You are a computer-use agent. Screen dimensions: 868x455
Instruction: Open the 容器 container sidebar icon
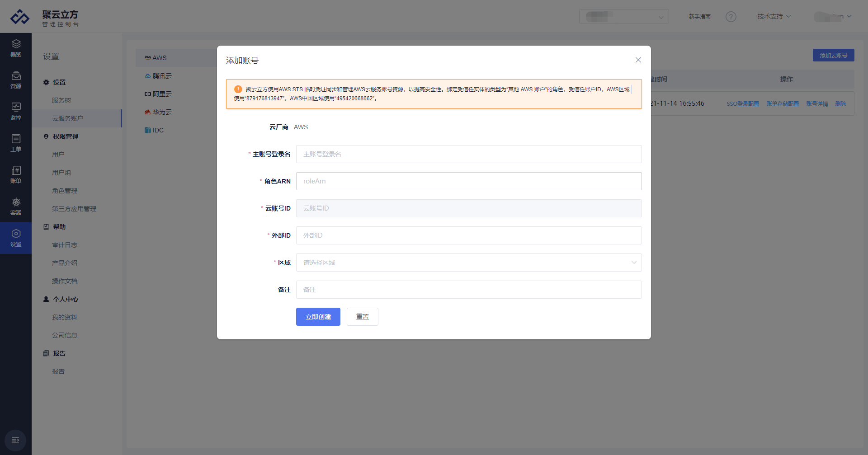coord(16,206)
